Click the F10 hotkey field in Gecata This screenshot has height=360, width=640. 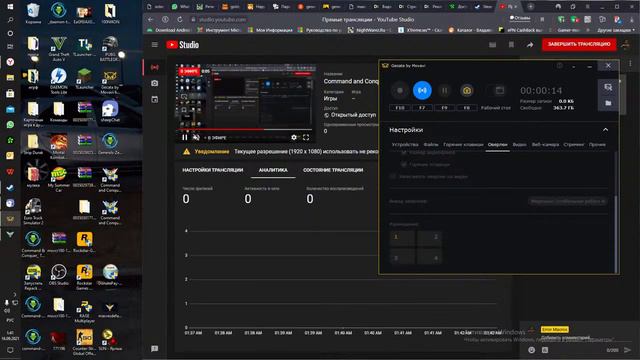(400, 108)
